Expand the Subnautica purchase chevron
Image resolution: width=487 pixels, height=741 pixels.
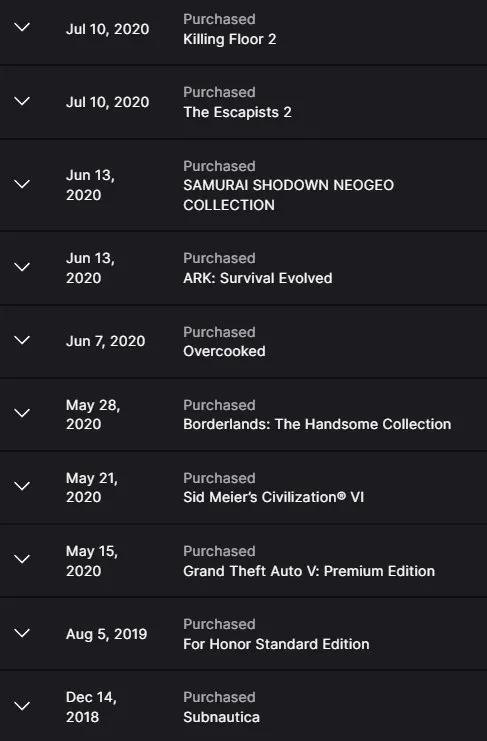click(22, 707)
